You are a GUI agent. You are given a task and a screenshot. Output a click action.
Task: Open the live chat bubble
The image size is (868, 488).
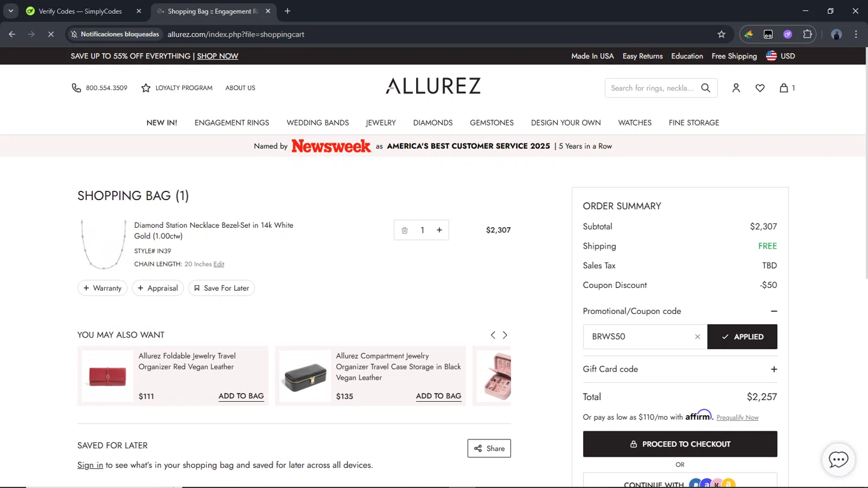(838, 460)
